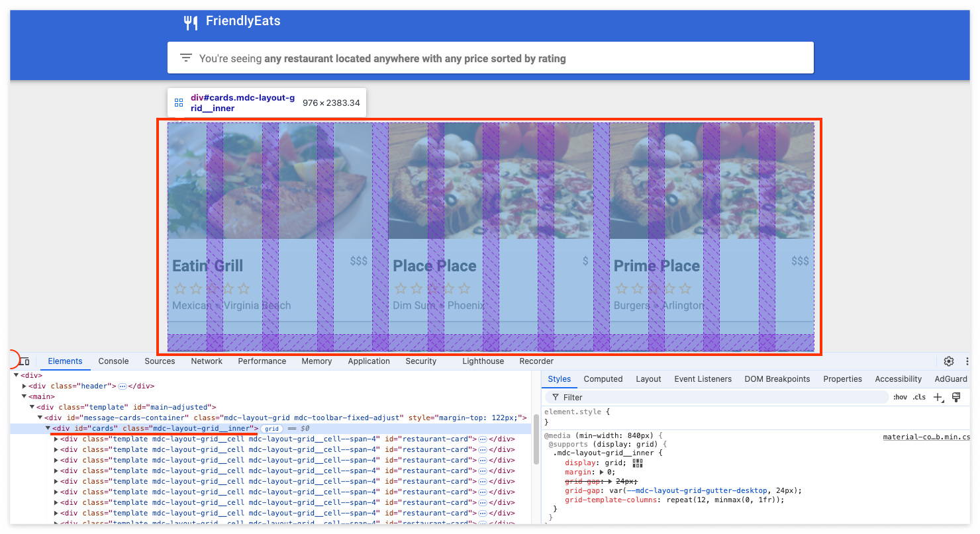
Task: Select the Properties sidebar tab
Action: pyautogui.click(x=843, y=379)
